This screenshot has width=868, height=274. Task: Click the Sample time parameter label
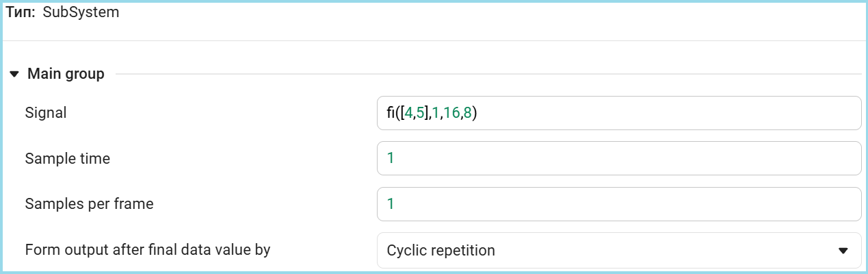[67, 158]
